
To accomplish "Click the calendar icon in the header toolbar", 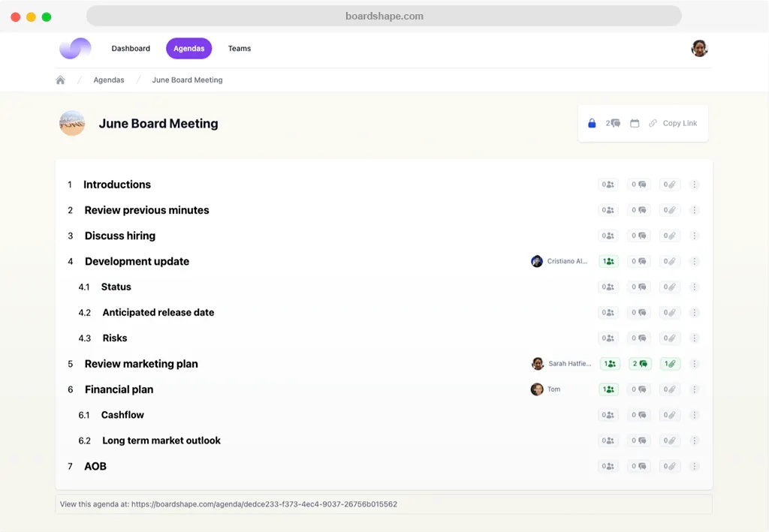I will [635, 122].
